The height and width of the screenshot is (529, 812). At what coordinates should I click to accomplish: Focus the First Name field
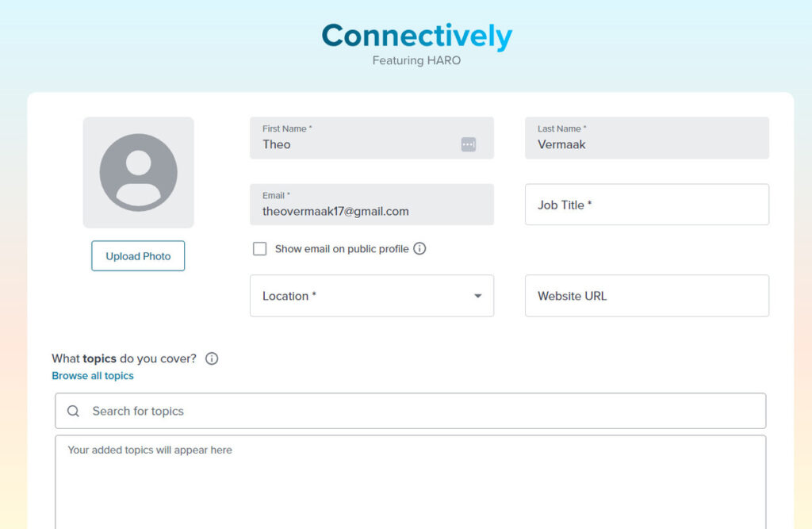[372, 138]
